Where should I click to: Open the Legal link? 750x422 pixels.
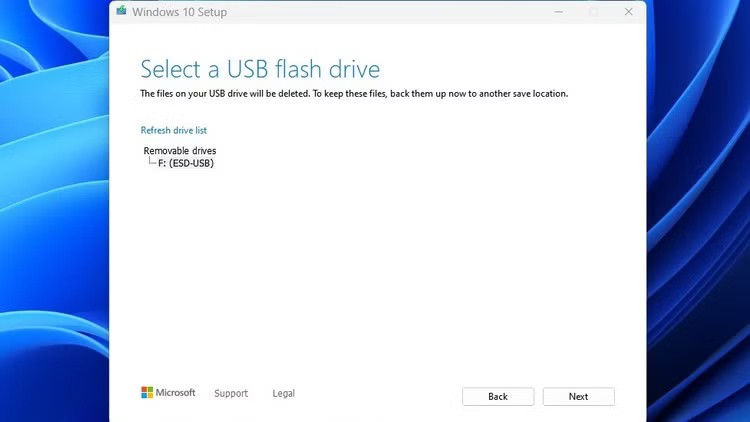coord(283,393)
